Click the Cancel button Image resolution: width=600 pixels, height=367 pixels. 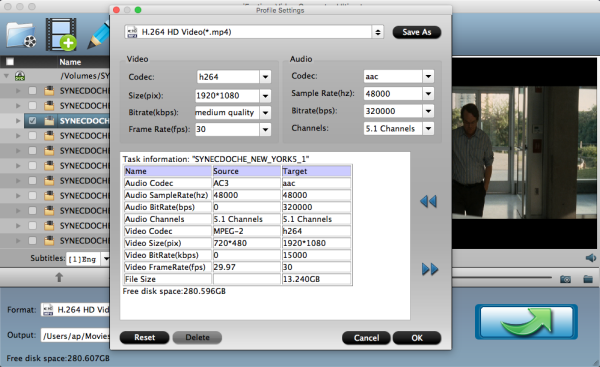point(366,338)
